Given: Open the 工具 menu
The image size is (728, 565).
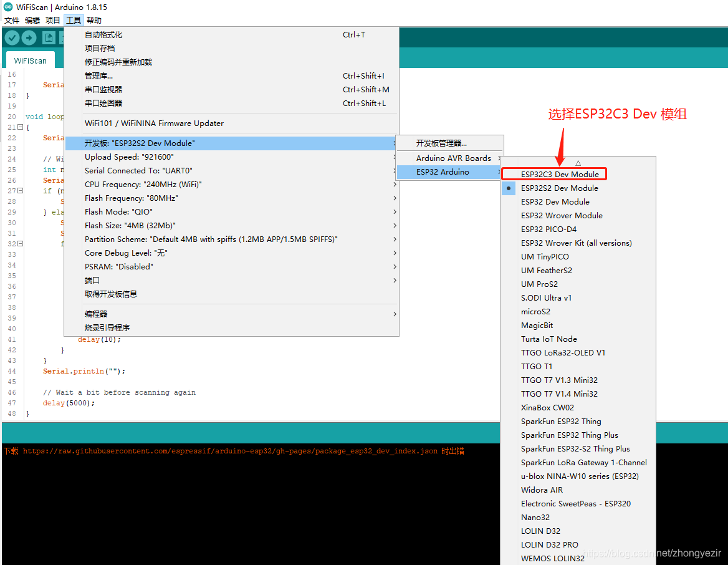Looking at the screenshot, I should (74, 20).
